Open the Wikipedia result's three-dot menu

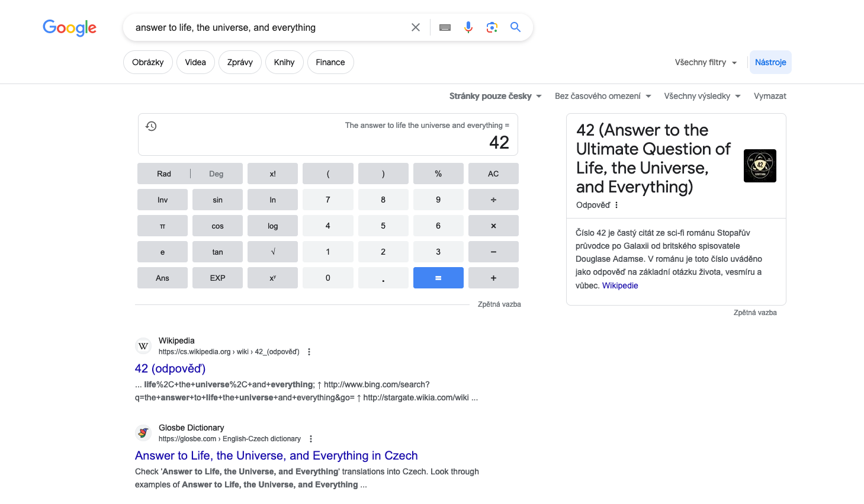pos(309,352)
